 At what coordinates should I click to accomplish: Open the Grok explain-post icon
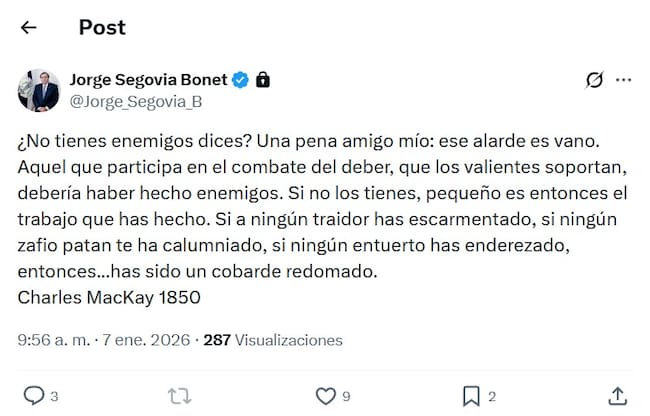pos(594,80)
